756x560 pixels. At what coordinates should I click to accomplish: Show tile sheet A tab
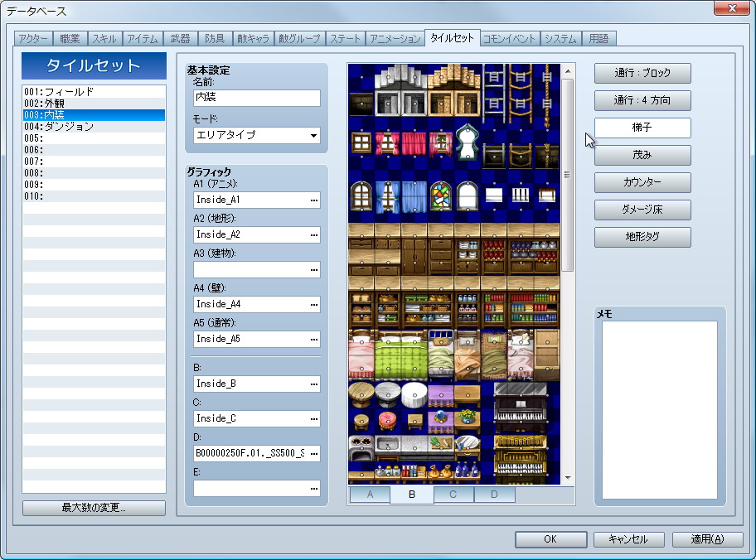[370, 494]
